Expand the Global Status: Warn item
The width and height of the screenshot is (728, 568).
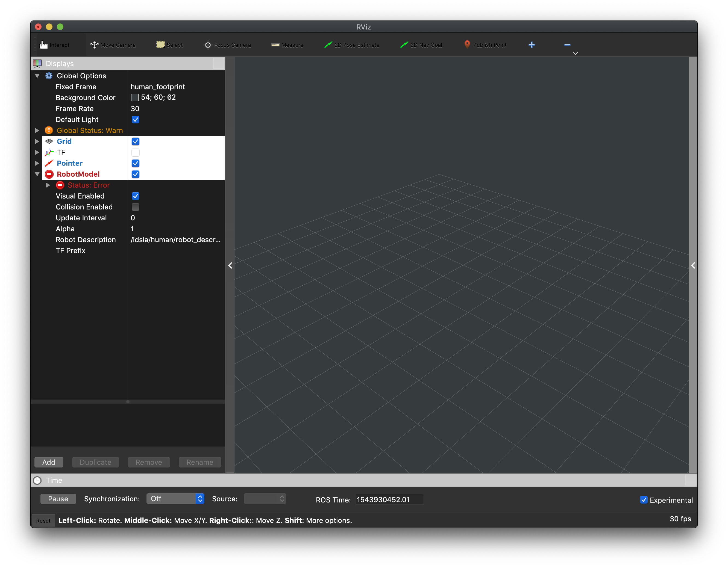tap(37, 130)
